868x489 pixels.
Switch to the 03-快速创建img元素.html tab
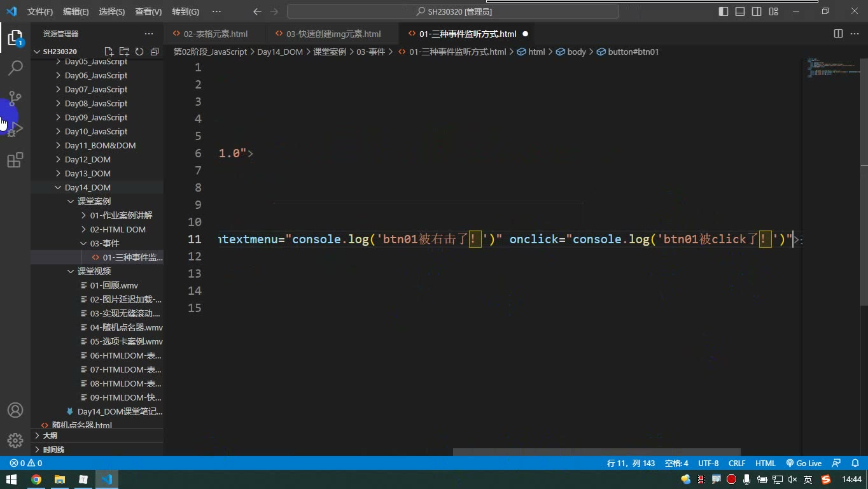coord(333,34)
